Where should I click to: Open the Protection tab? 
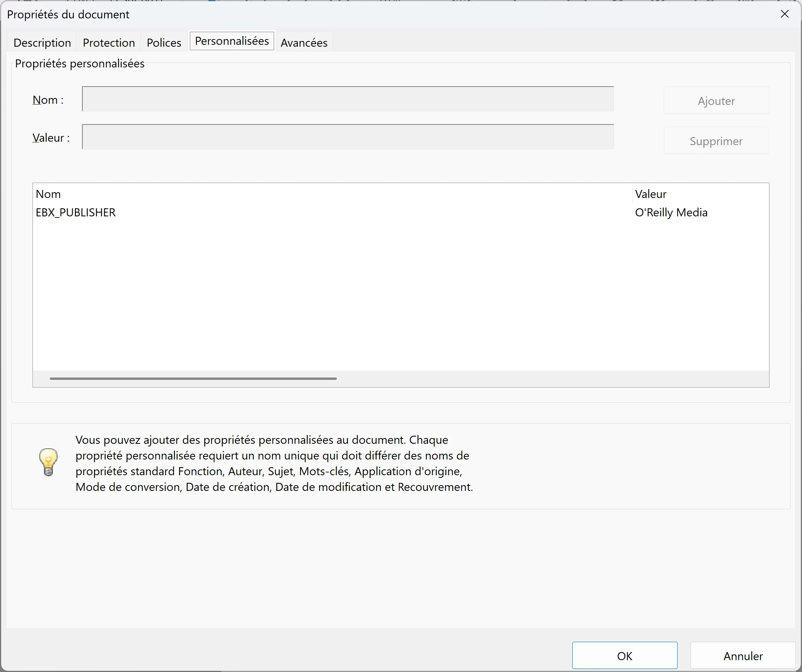(x=109, y=43)
